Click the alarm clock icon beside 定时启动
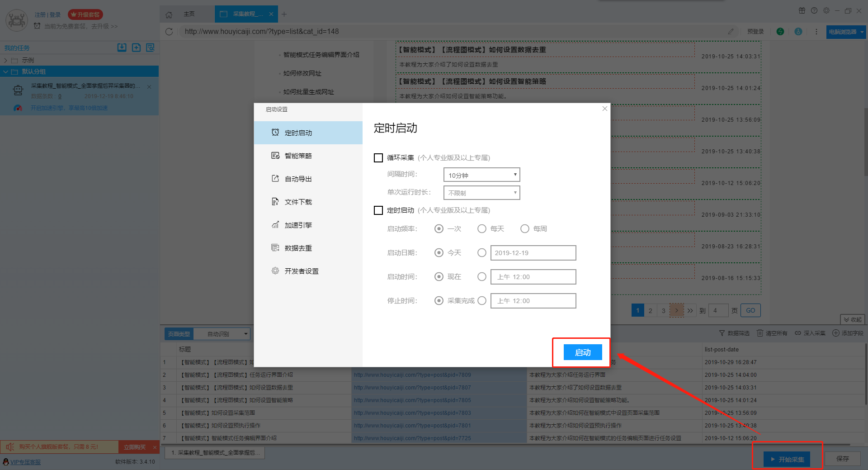The image size is (868, 470). click(275, 132)
